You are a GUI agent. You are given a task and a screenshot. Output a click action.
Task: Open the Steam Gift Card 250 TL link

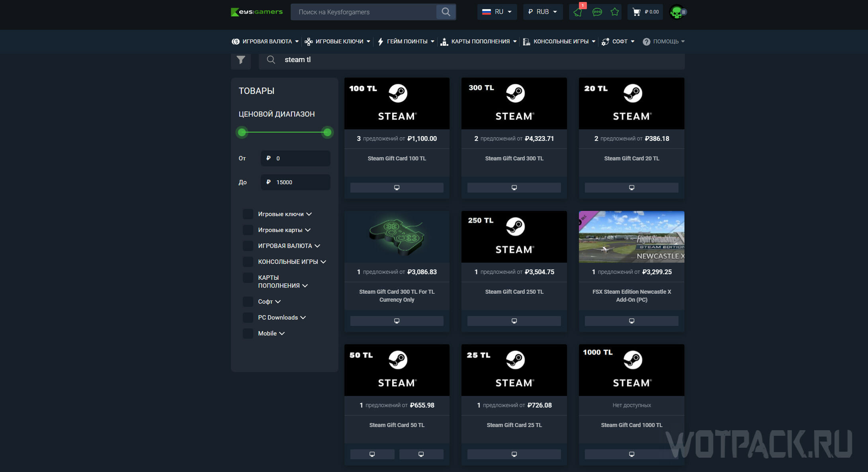coord(514,292)
